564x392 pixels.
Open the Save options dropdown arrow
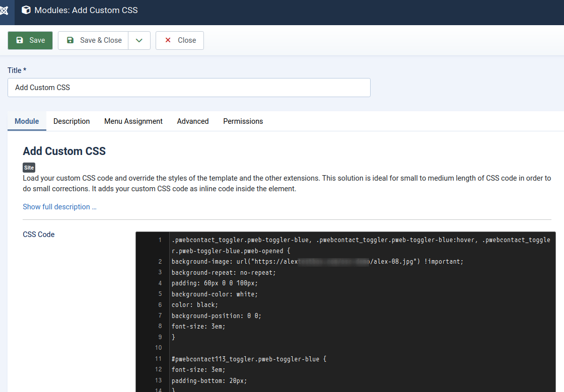(x=139, y=40)
